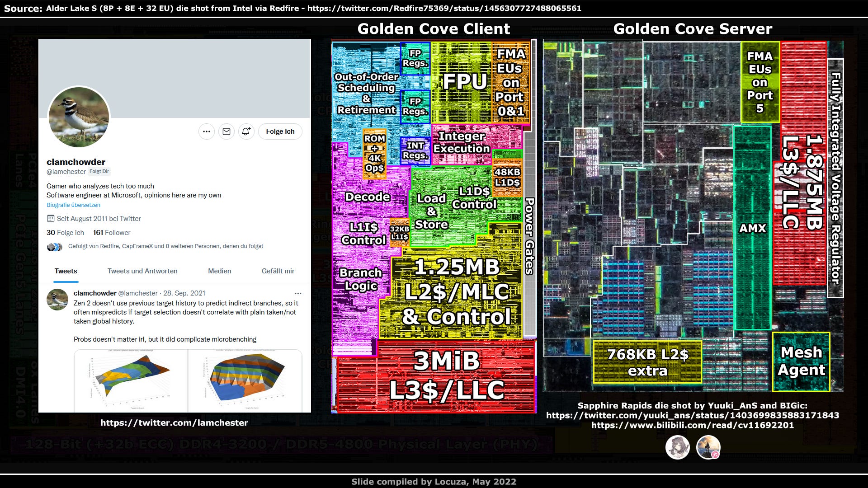Screen dimensions: 868x488
Task: Click clamchowder's profile avatar photo
Action: (x=79, y=117)
